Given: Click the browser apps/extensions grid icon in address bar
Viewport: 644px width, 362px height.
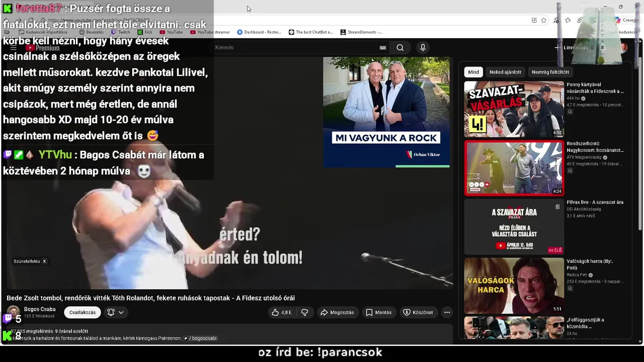Looking at the screenshot, I should (x=534, y=20).
